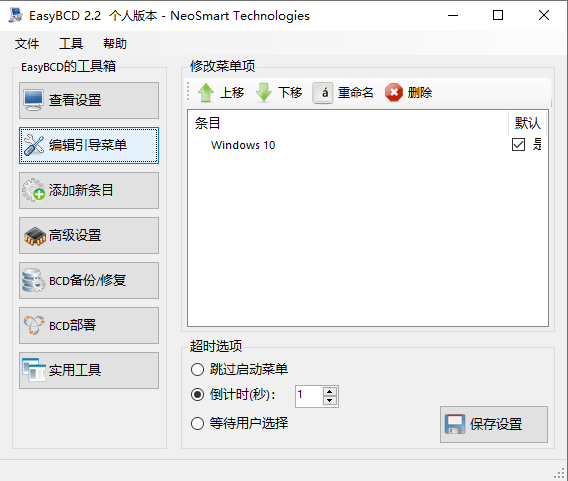The height and width of the screenshot is (481, 568).
Task: Open the 查看设置 view settings panel
Action: (89, 100)
